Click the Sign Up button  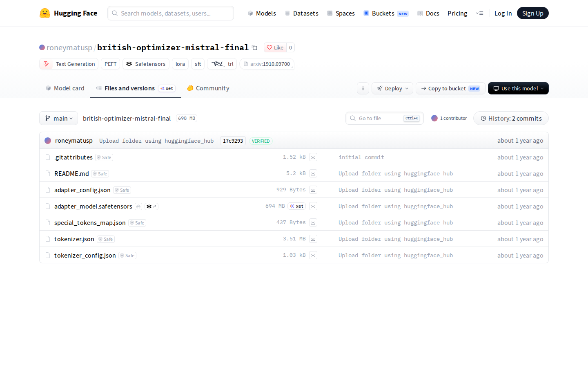(x=533, y=13)
